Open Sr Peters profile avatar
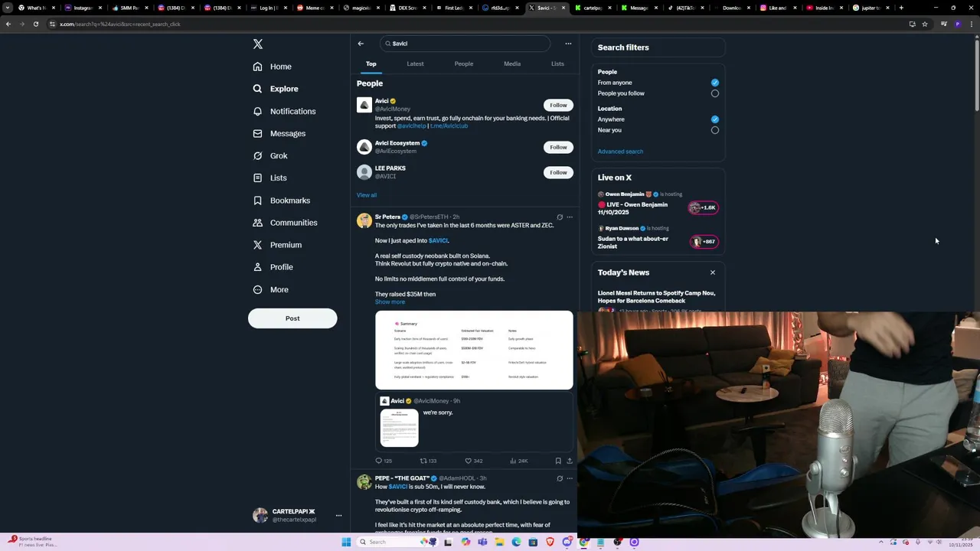Image resolution: width=980 pixels, height=551 pixels. click(x=364, y=221)
